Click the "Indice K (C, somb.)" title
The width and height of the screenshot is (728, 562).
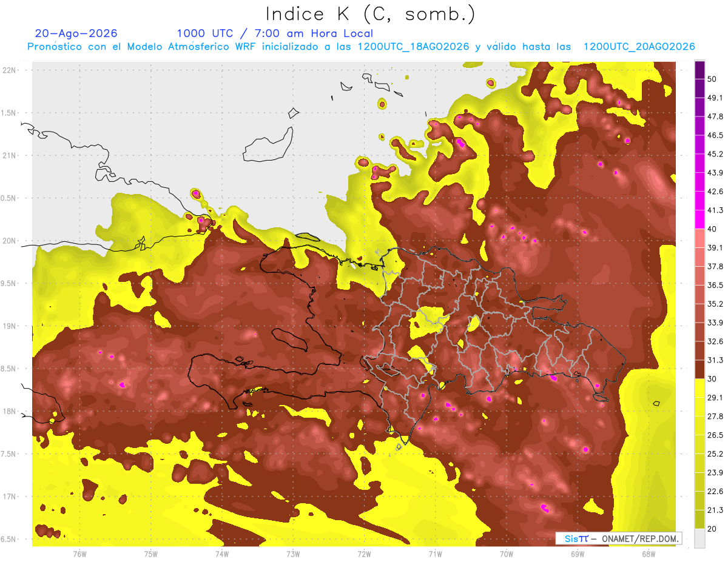click(x=370, y=14)
